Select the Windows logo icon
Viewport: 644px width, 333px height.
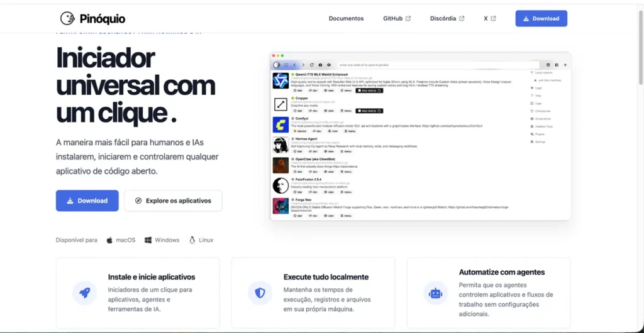[x=148, y=240]
